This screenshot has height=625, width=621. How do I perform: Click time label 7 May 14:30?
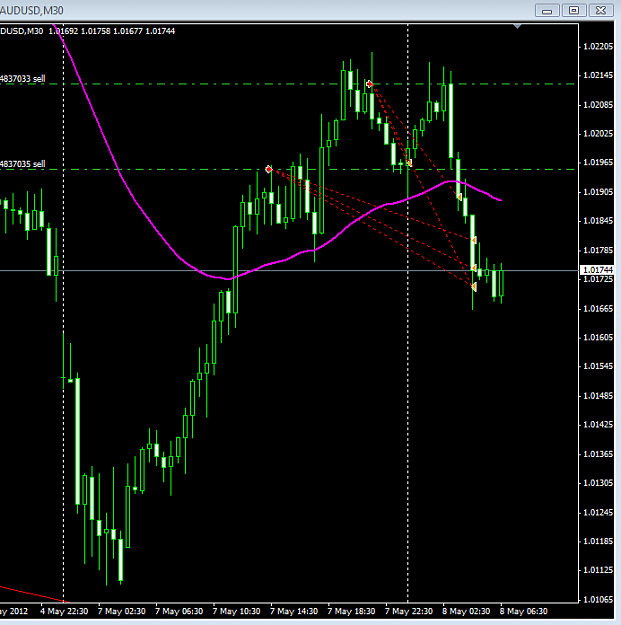294,611
